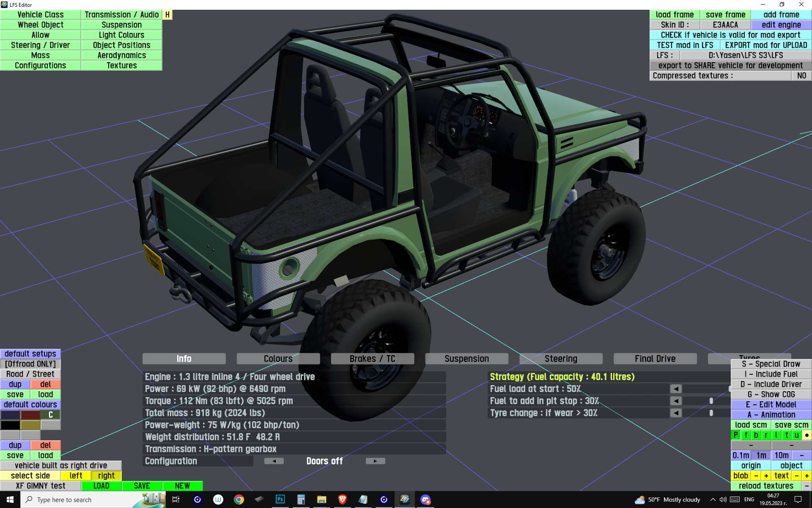This screenshot has height=508, width=812.
Task: Click the 'P' view button
Action: tap(736, 435)
